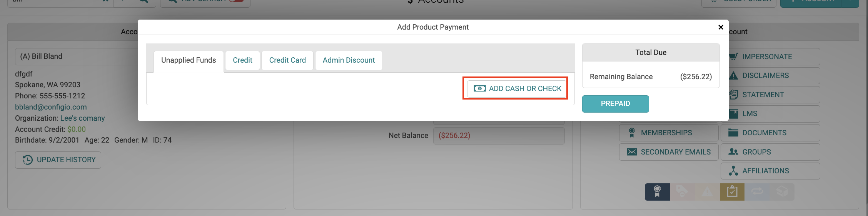Open the bbland@configio.com email link
Viewport: 868px width, 216px height.
point(51,107)
